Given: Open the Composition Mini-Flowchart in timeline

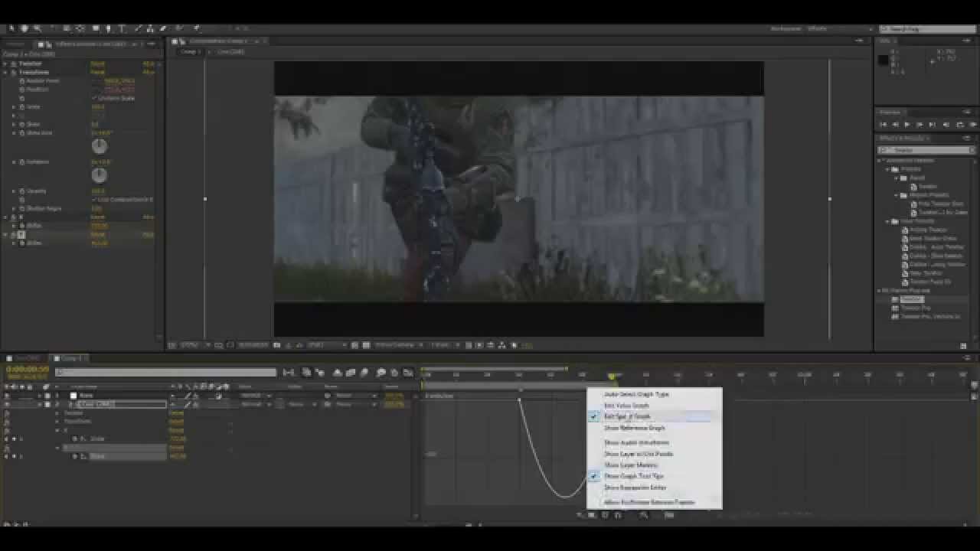Looking at the screenshot, I should [x=289, y=373].
